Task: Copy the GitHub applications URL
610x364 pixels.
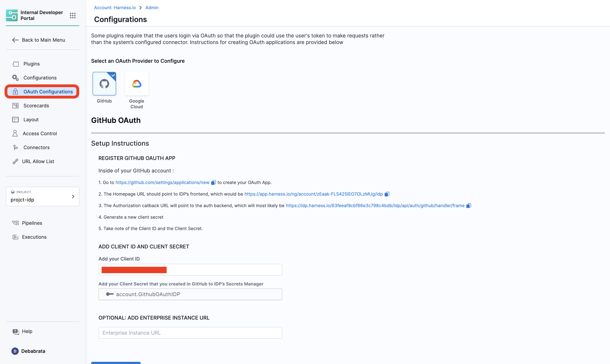Action: click(213, 183)
